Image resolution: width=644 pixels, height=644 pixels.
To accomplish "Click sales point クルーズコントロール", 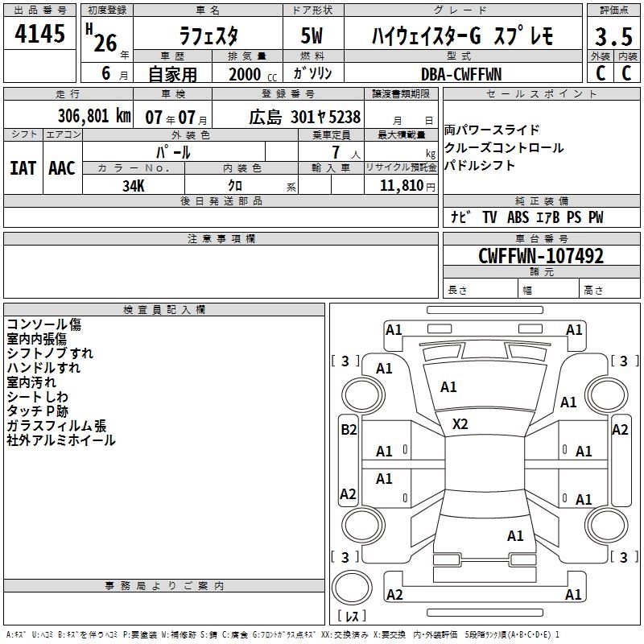I will [x=504, y=148].
